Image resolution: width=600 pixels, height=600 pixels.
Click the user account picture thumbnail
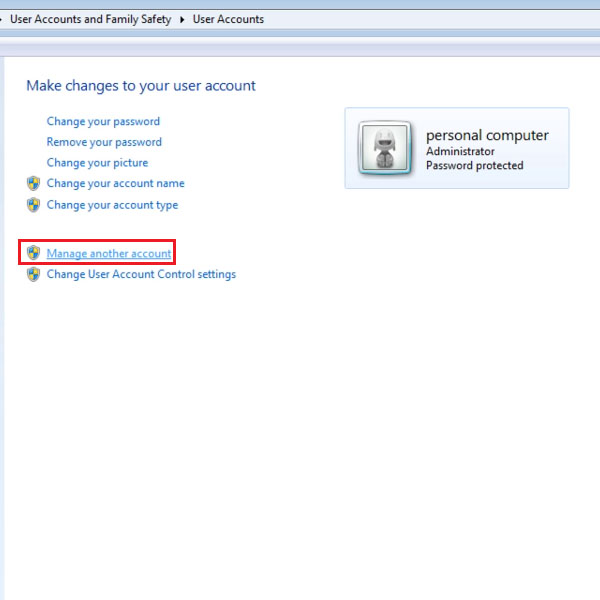(385, 148)
